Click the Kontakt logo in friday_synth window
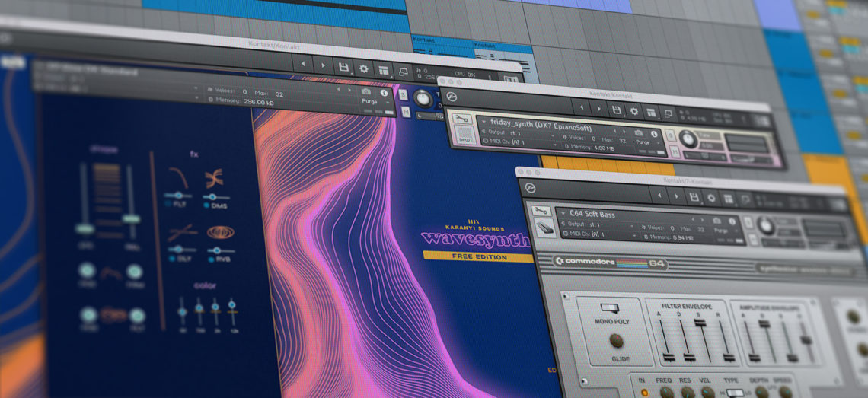868x398 pixels. pyautogui.click(x=452, y=97)
